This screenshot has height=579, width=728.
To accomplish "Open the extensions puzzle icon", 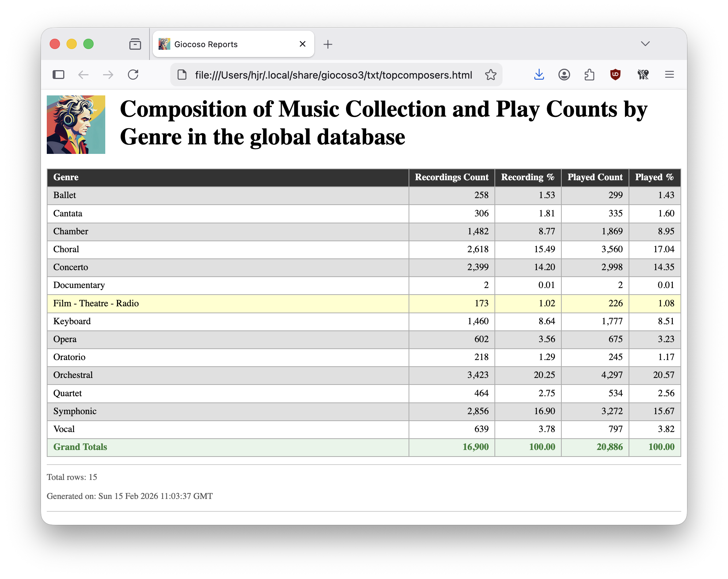I will [589, 75].
